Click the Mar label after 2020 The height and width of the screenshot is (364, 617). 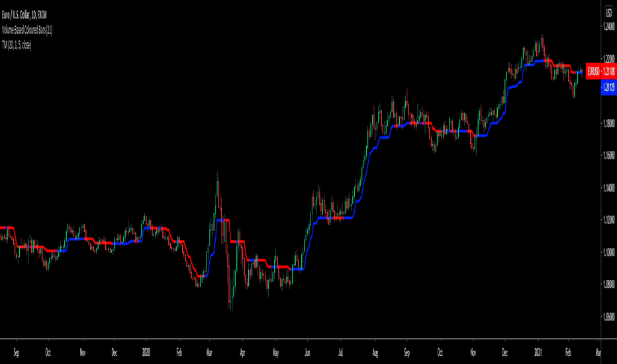coord(209,353)
